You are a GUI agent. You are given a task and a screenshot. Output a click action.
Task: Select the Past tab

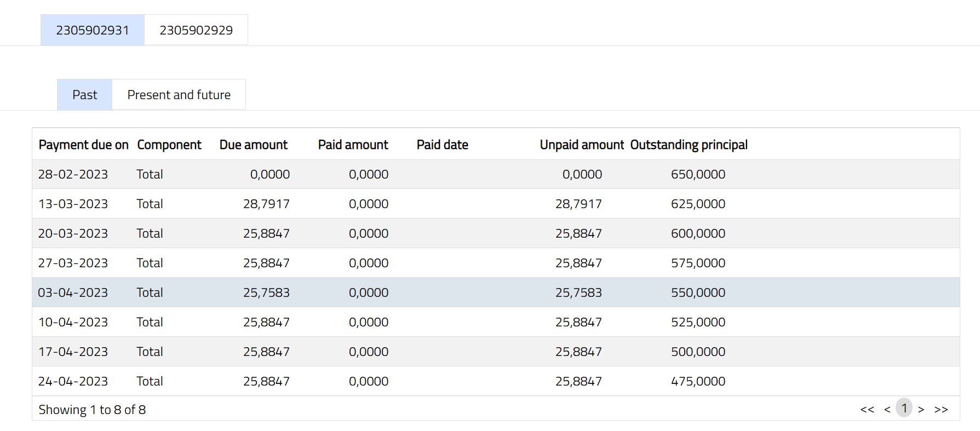(x=84, y=95)
